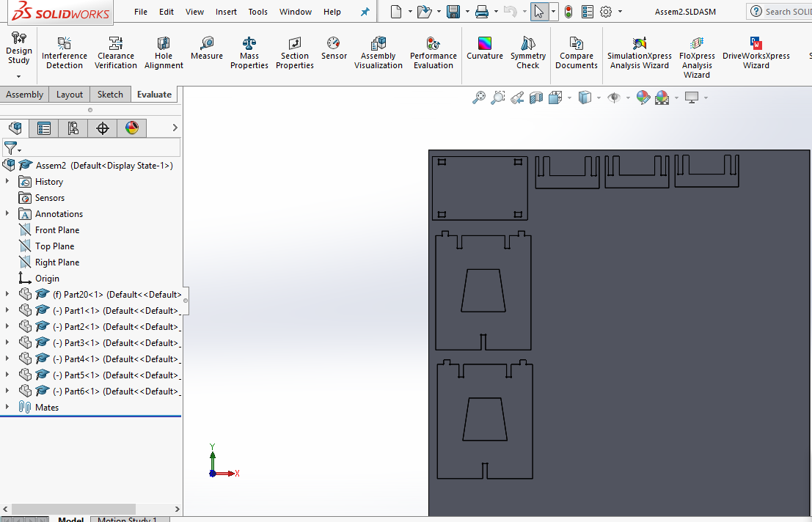The width and height of the screenshot is (812, 522).
Task: Expand Part20<1> component
Action: pos(7,294)
